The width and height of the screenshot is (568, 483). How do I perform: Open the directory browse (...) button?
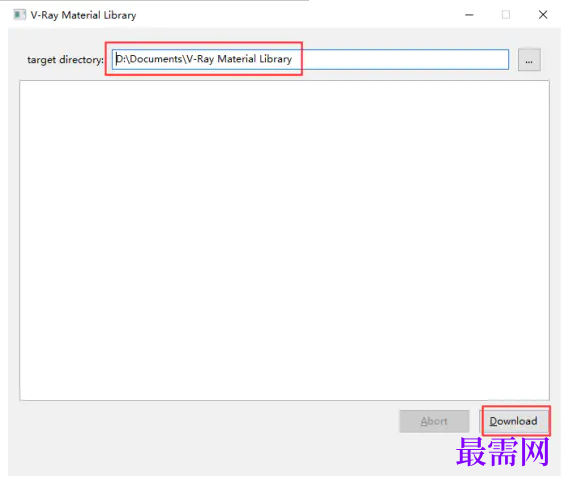tap(529, 60)
